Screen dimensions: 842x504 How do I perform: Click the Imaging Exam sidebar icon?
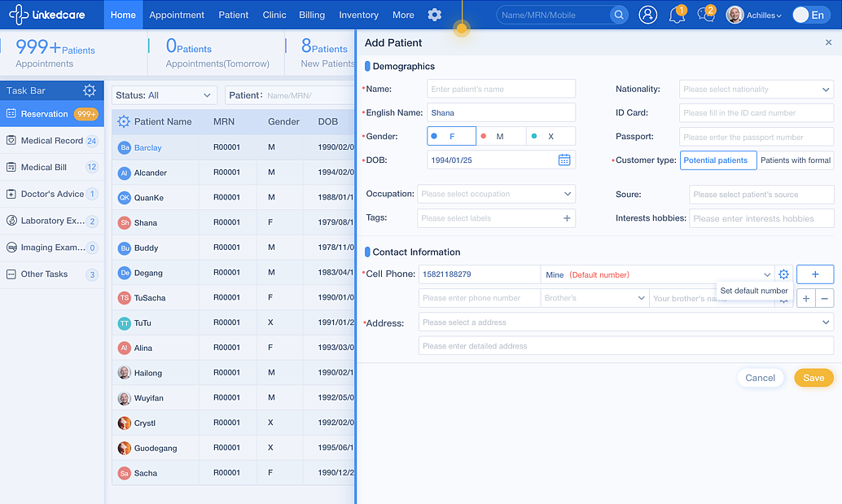click(11, 247)
